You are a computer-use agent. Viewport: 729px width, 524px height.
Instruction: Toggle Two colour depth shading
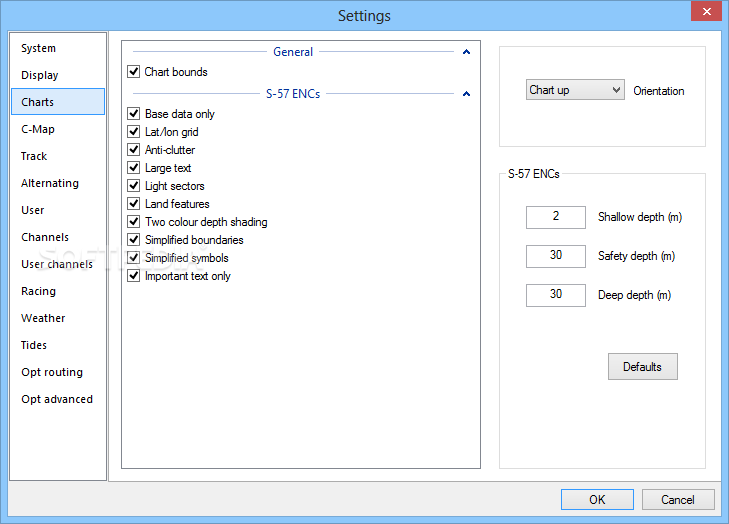133,222
